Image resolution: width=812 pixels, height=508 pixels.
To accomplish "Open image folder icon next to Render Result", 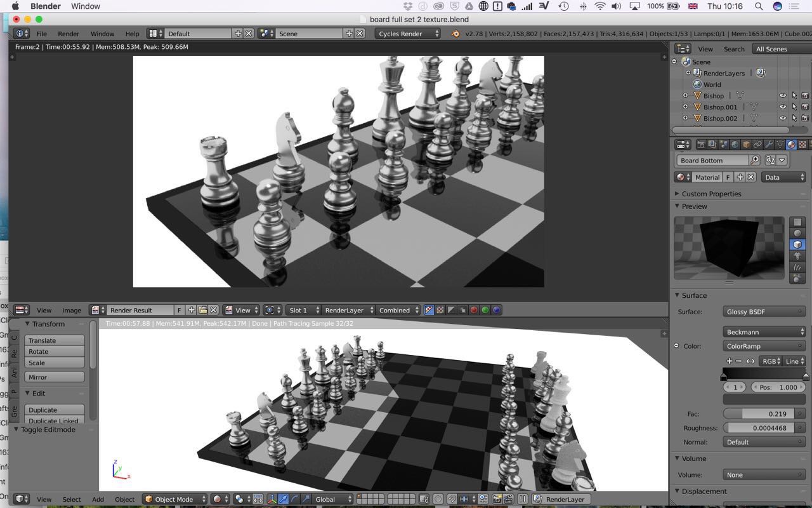I will 203,310.
